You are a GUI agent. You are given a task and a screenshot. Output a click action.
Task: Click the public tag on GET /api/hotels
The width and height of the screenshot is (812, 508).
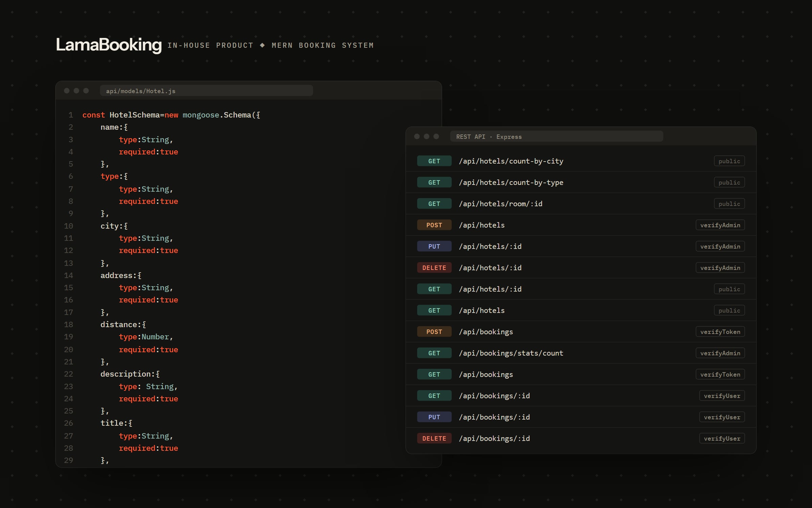click(729, 311)
